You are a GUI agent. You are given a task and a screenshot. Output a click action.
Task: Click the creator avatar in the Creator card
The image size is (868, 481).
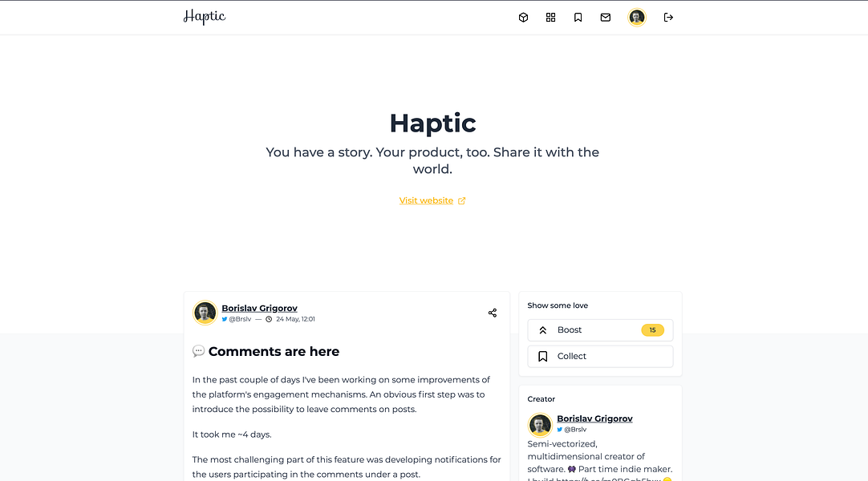tap(540, 425)
